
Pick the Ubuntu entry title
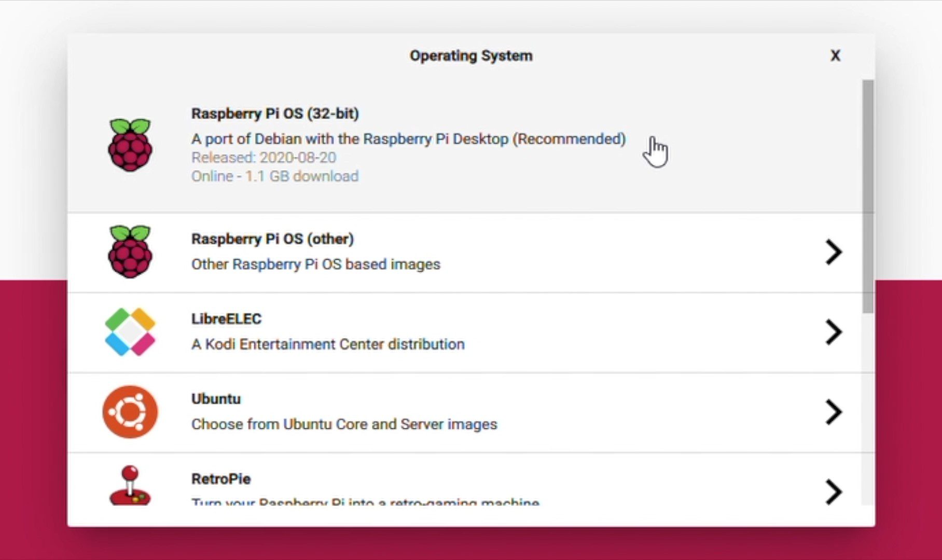216,399
